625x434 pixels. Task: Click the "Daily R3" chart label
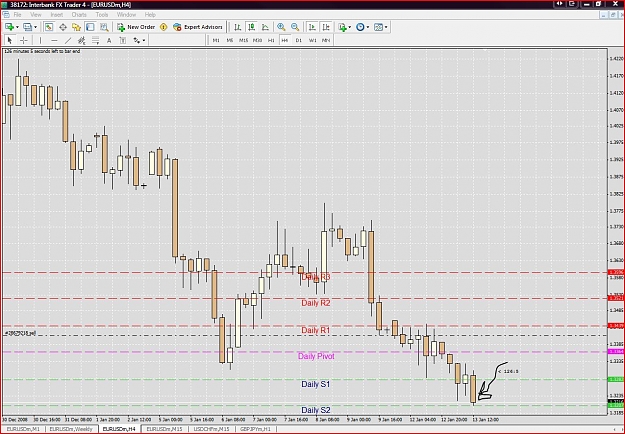(316, 277)
